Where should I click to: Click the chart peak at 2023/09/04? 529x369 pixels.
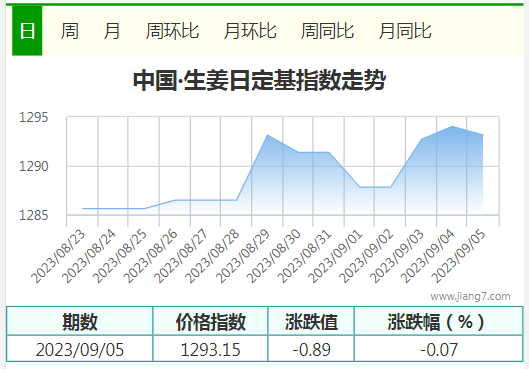(452, 126)
